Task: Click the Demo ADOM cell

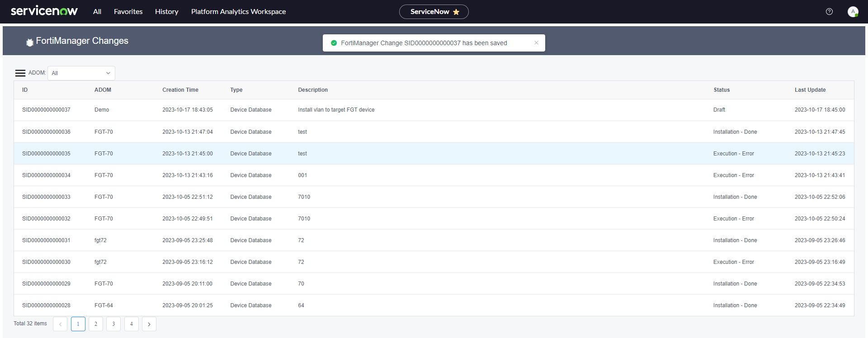Action: point(102,110)
